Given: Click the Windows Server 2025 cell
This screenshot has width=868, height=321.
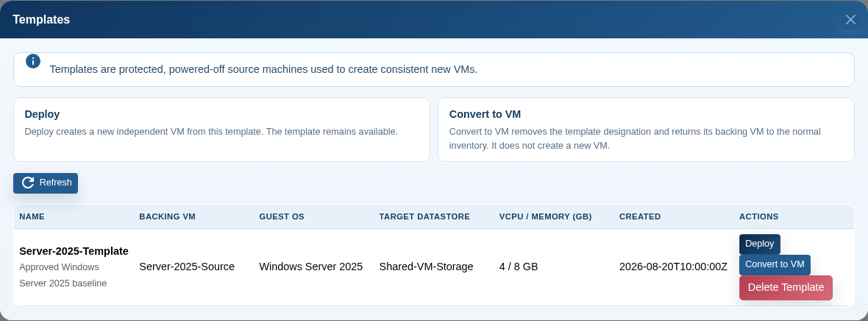Looking at the screenshot, I should [x=310, y=267].
